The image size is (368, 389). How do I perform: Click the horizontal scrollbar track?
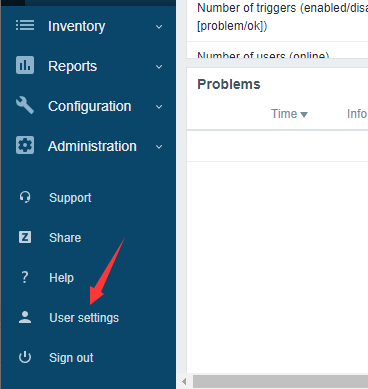(x=280, y=381)
